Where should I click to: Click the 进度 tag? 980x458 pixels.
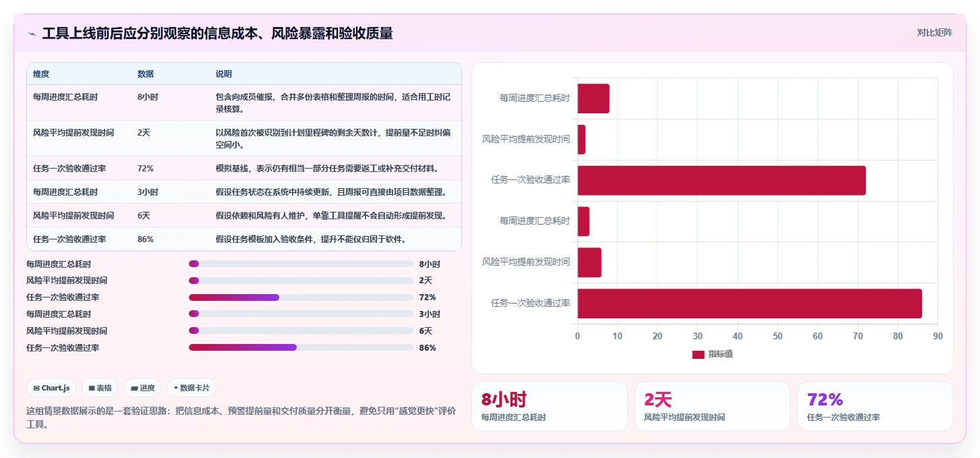[x=142, y=388]
